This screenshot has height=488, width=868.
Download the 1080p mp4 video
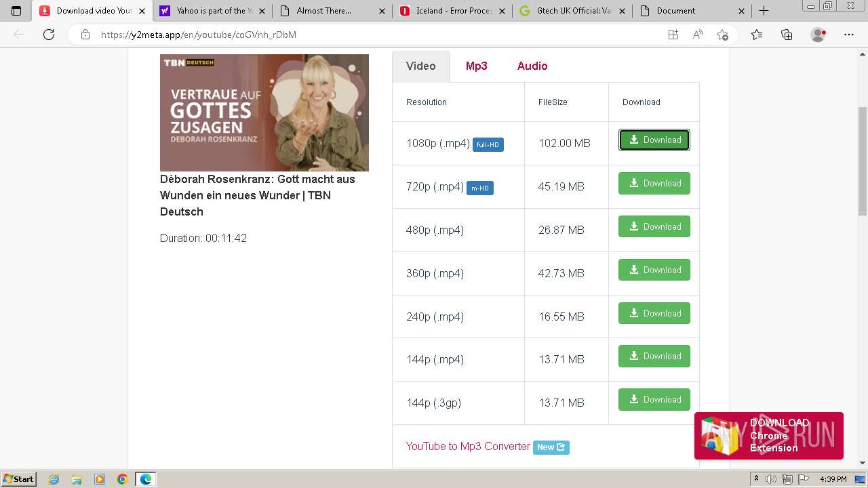[654, 140]
